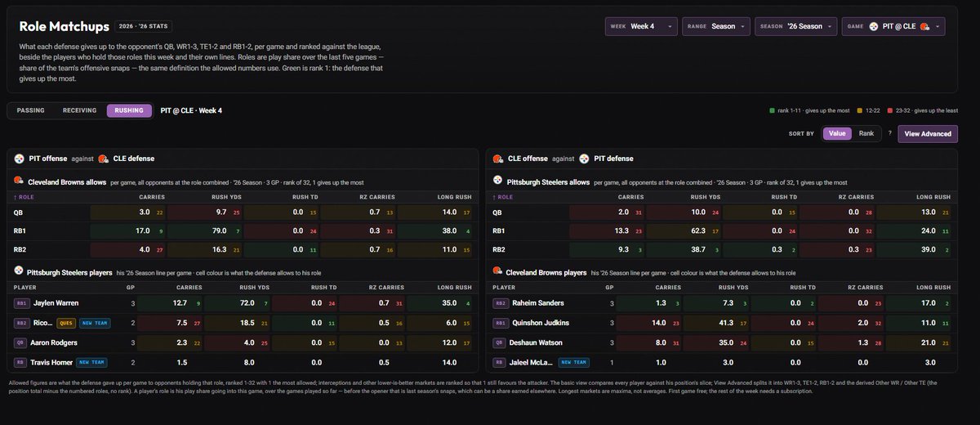Click the QUES status badge on Rico row
This screenshot has width=980, height=425.
pyautogui.click(x=66, y=323)
